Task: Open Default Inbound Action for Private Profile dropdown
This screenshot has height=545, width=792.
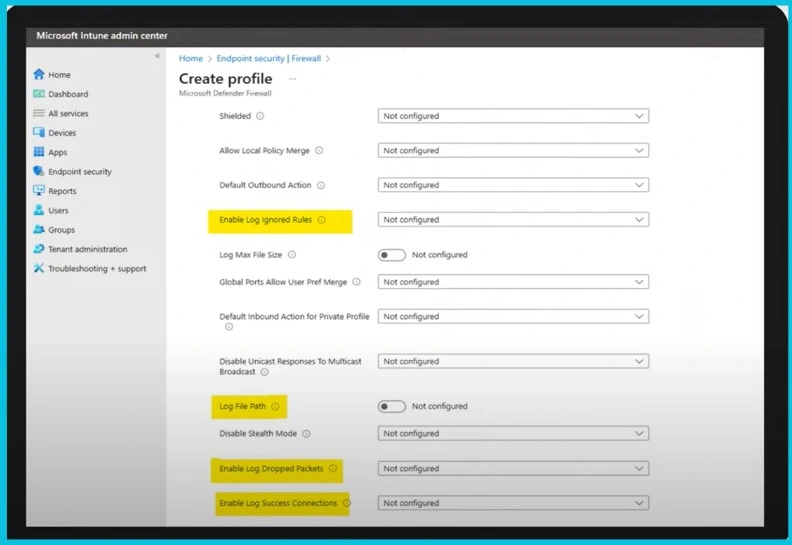Action: (513, 317)
